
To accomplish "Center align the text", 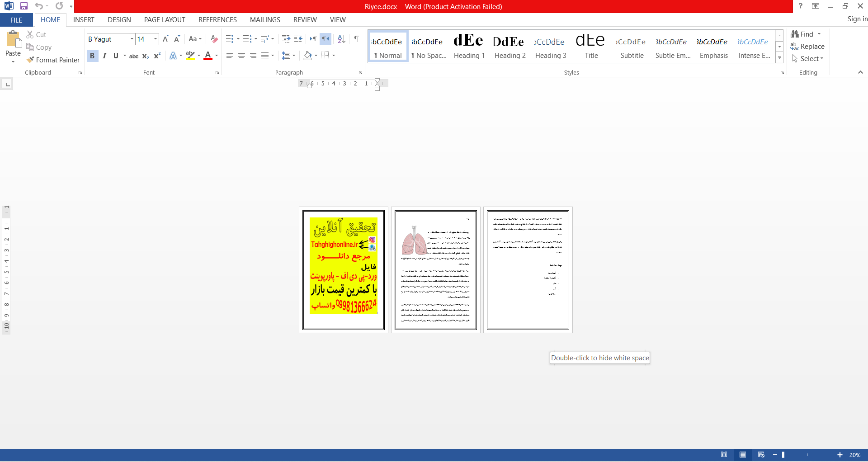I will coord(241,56).
